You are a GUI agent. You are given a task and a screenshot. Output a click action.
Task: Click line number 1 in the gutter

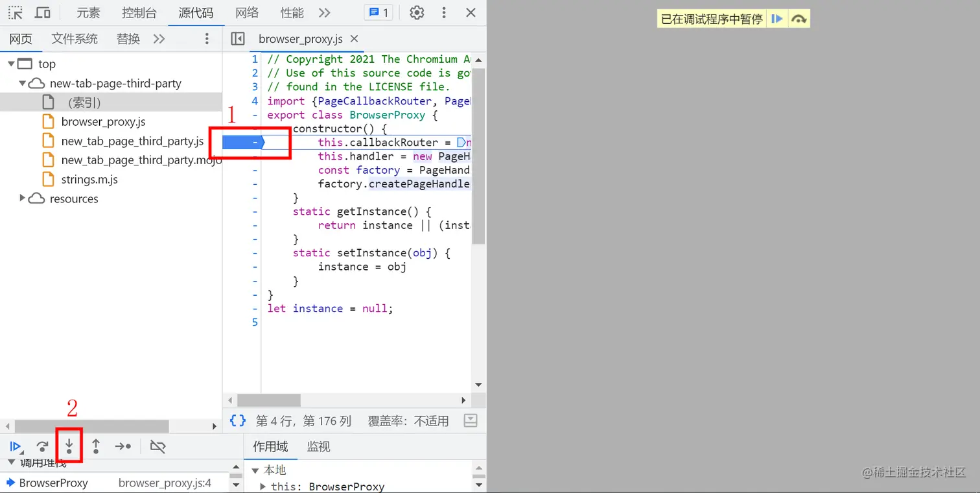pos(255,59)
